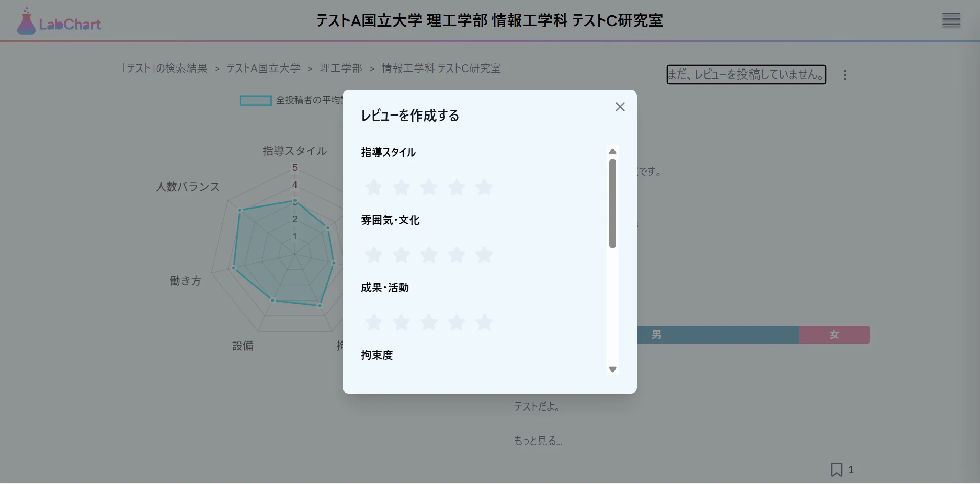Close the review creation dialog
980x484 pixels.
(x=620, y=107)
